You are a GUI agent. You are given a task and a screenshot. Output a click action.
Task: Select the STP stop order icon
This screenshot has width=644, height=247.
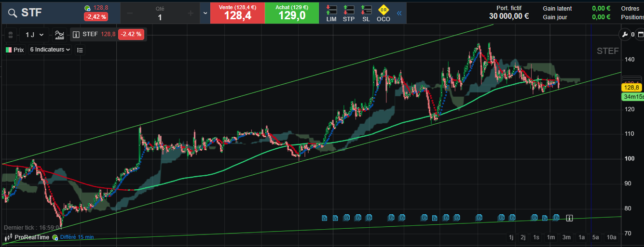tap(348, 13)
